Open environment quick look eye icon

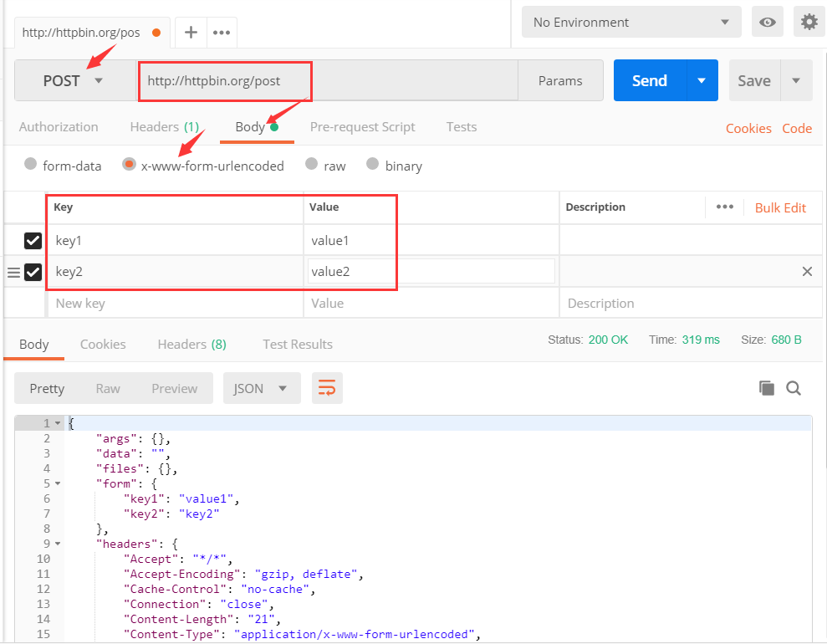click(x=767, y=23)
